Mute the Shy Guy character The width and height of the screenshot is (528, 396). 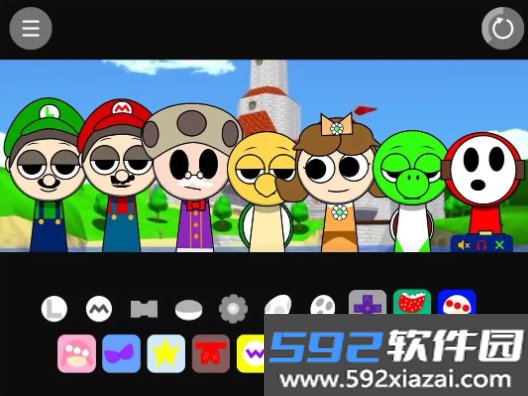pyautogui.click(x=464, y=245)
